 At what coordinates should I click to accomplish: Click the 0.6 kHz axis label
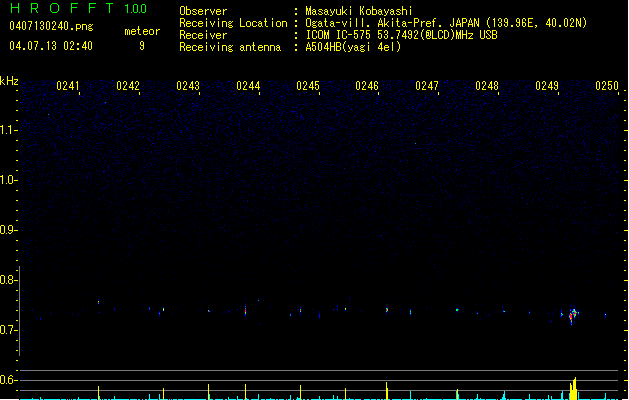(8, 380)
